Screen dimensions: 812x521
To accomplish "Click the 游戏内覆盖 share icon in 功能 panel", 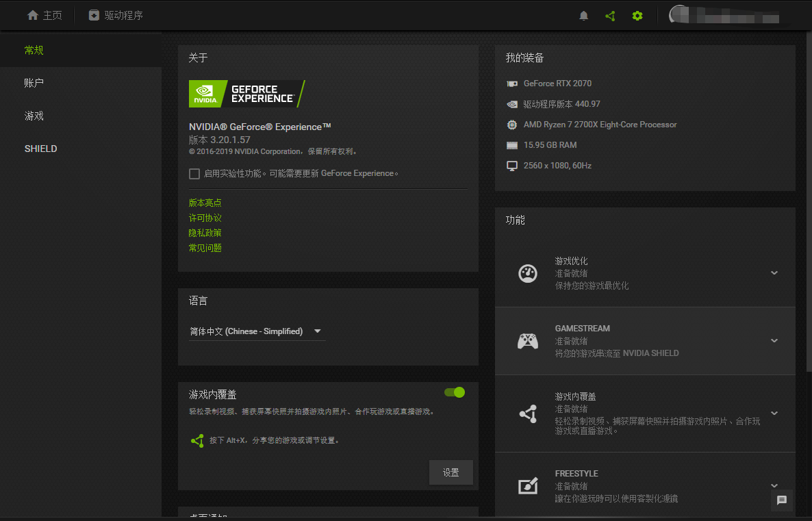I will 528,414.
